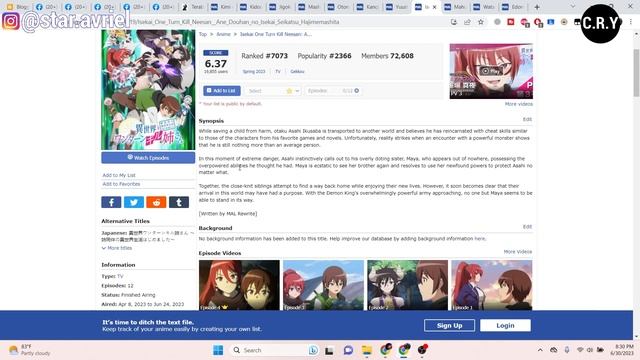This screenshot has height=360, width=640.
Task: Switch to the Terai browser tab
Action: click(x=193, y=7)
